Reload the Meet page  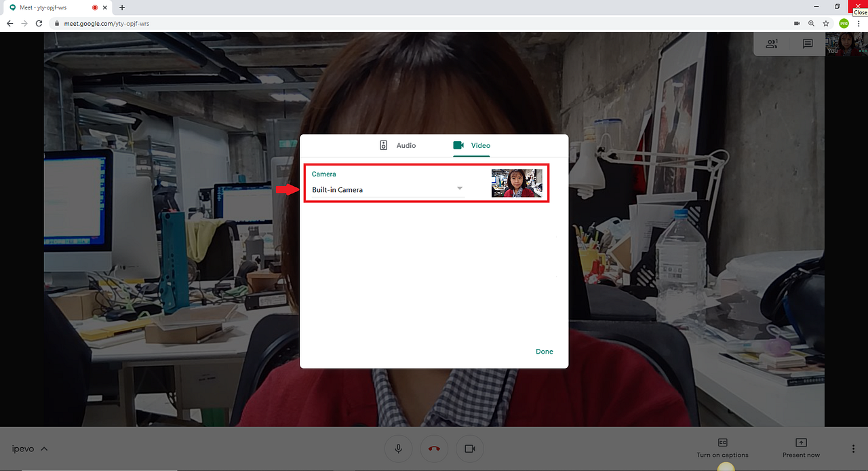(x=39, y=23)
